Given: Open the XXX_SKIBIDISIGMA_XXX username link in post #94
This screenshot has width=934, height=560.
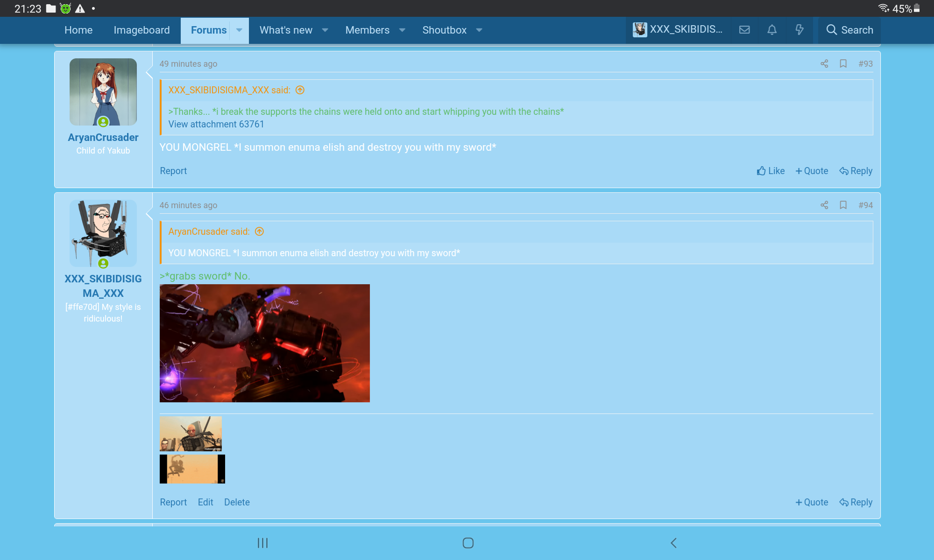Looking at the screenshot, I should tap(103, 286).
